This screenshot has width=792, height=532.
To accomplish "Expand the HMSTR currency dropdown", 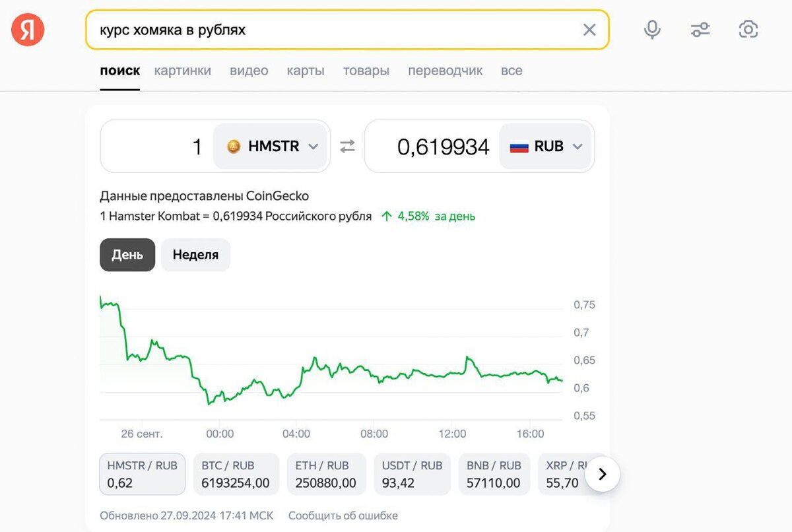I will point(271,147).
